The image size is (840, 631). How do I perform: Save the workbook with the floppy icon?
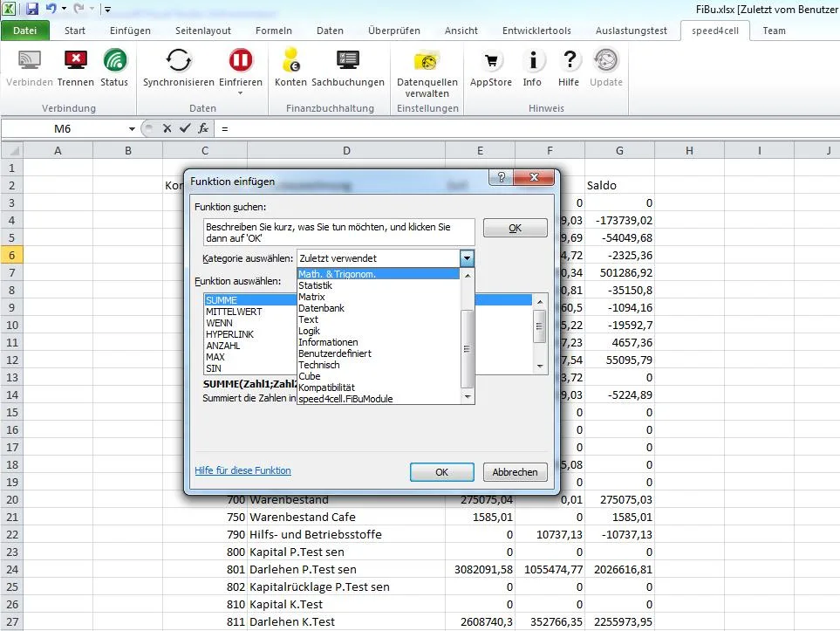(x=32, y=9)
